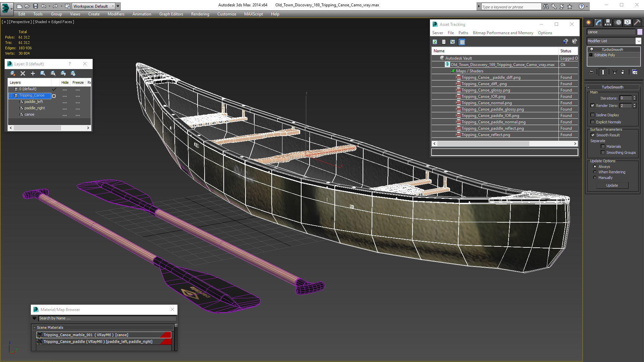Select the Manually update radio button
This screenshot has height=362, width=644.
595,178
